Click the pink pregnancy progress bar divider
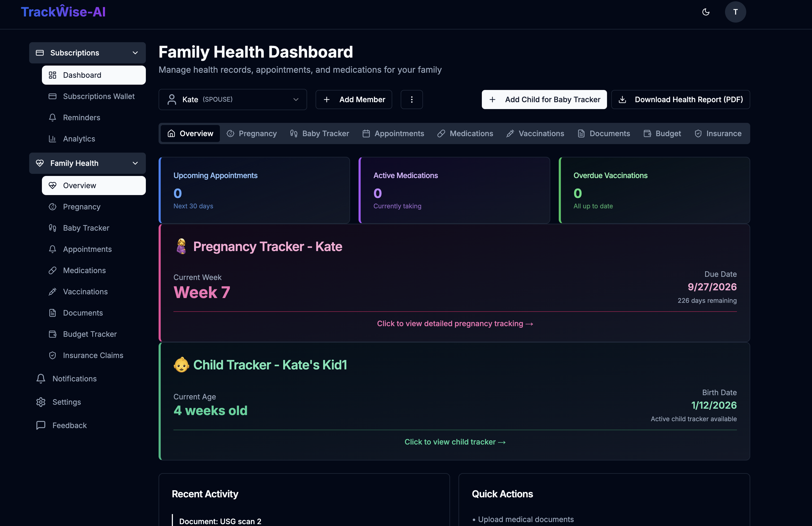 [455, 311]
